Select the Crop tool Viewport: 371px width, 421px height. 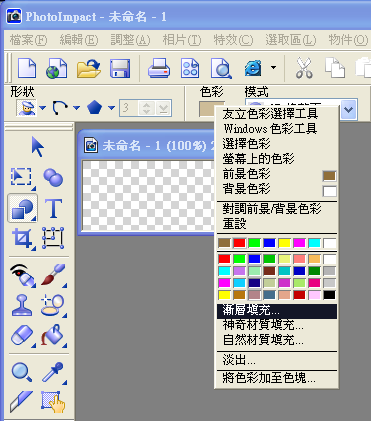[x=23, y=239]
